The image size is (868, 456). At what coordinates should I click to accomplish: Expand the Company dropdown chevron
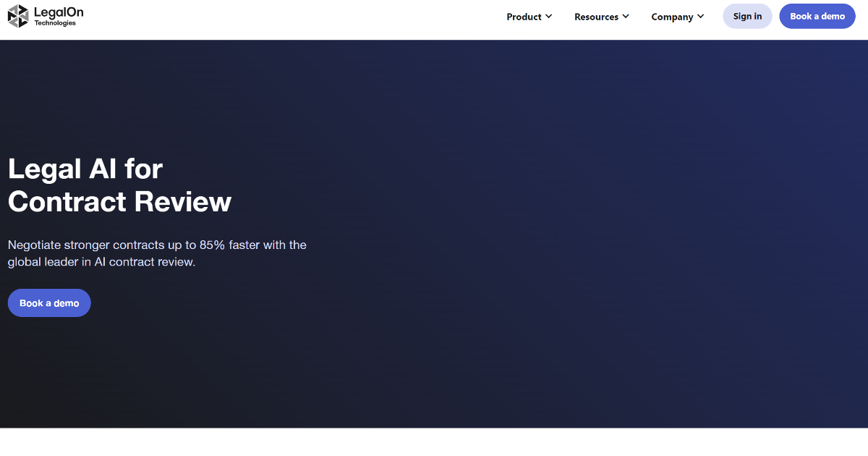pos(702,16)
